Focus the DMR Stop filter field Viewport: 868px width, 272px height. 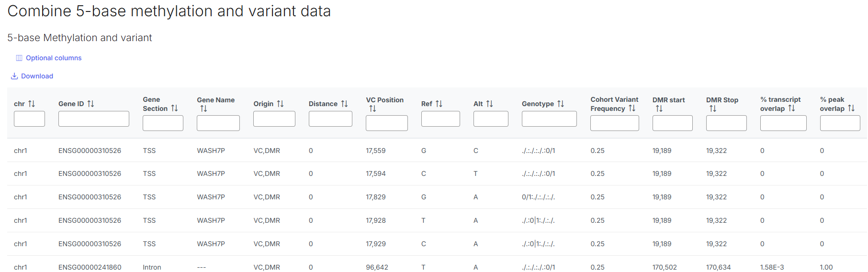point(726,123)
